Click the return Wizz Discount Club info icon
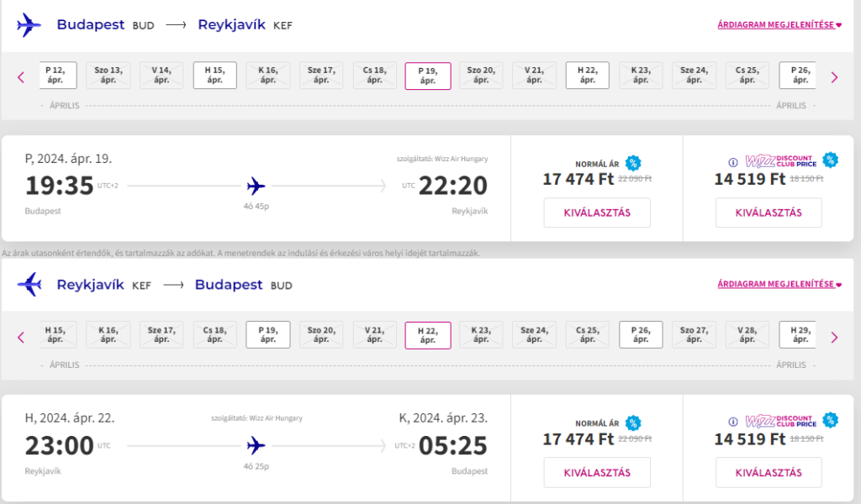 point(732,422)
